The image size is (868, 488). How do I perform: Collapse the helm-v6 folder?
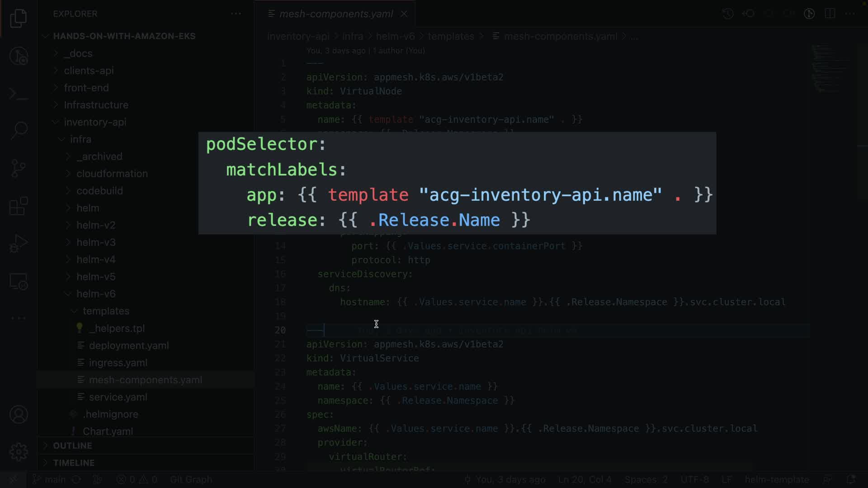[x=96, y=294]
